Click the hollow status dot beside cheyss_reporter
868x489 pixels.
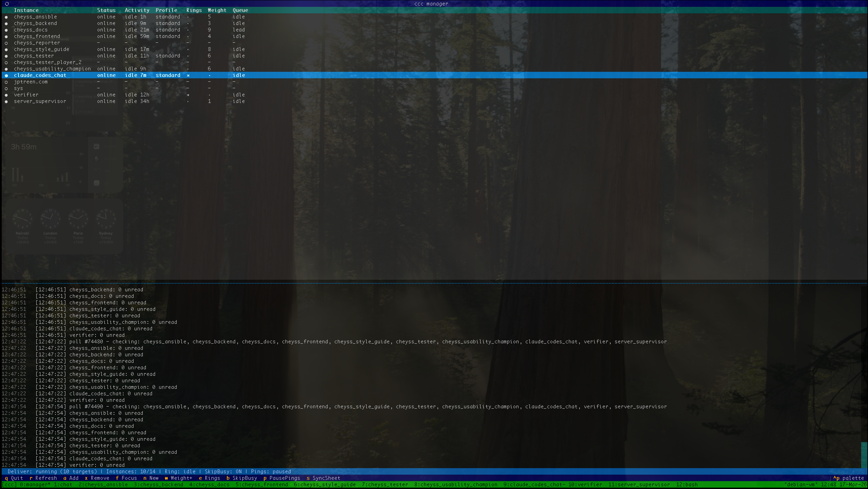(6, 43)
